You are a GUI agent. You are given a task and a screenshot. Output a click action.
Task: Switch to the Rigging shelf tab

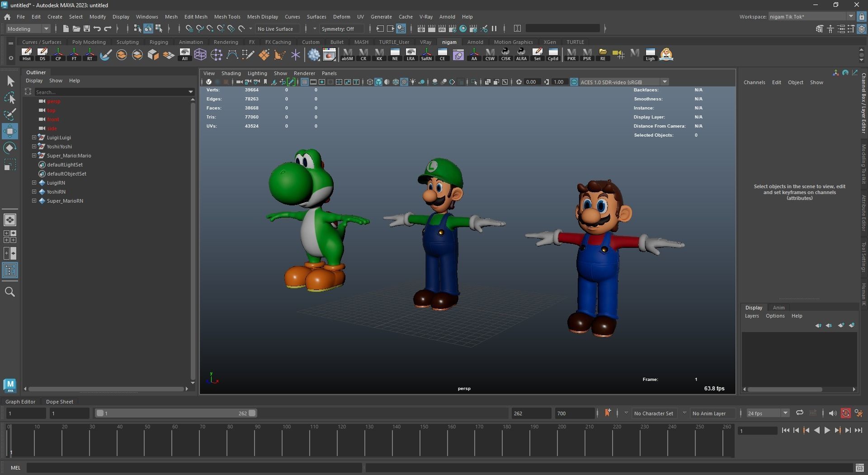(x=159, y=42)
